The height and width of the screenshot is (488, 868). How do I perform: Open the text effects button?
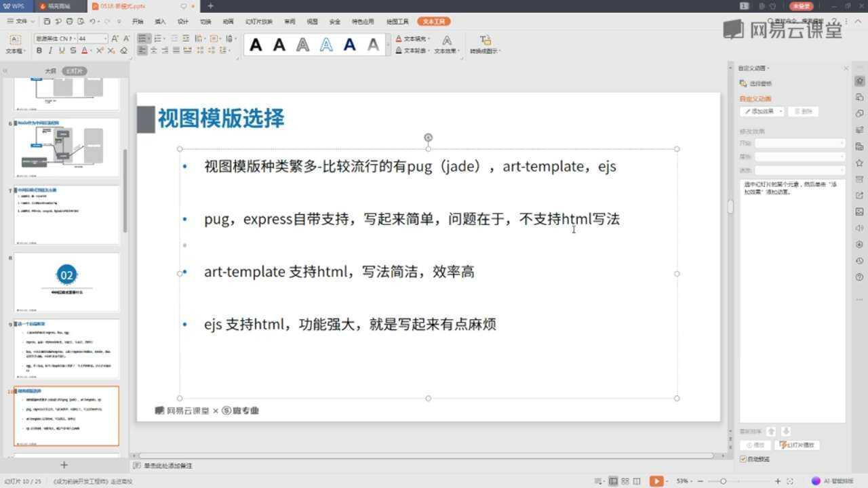point(447,45)
